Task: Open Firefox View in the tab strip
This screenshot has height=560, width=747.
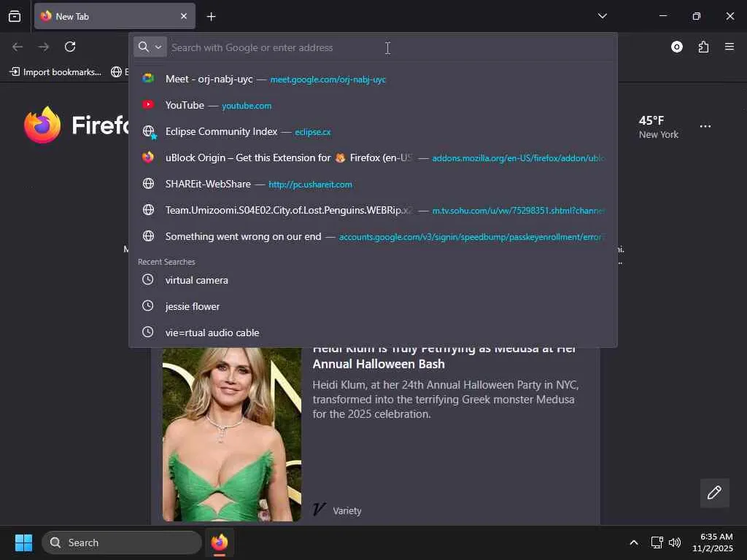Action: [x=15, y=16]
